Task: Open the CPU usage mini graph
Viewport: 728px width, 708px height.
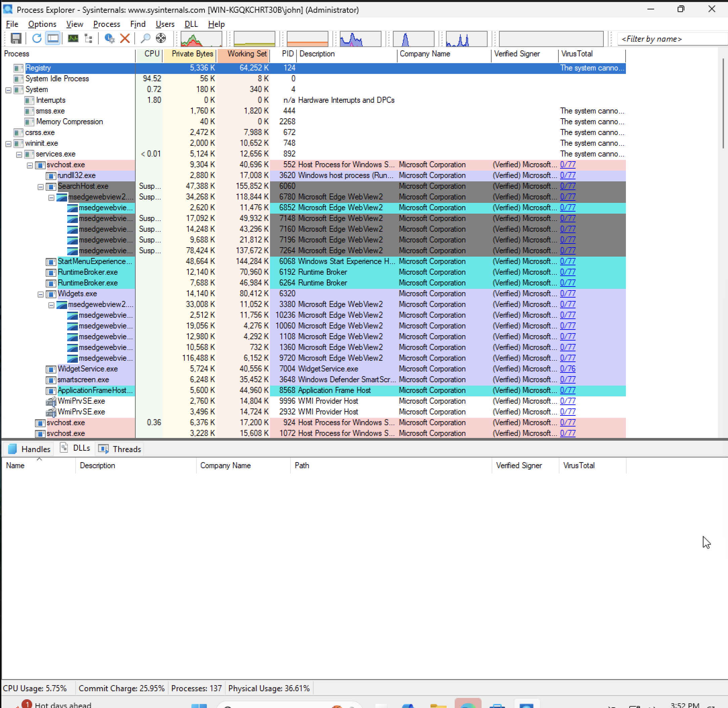Action: [201, 39]
